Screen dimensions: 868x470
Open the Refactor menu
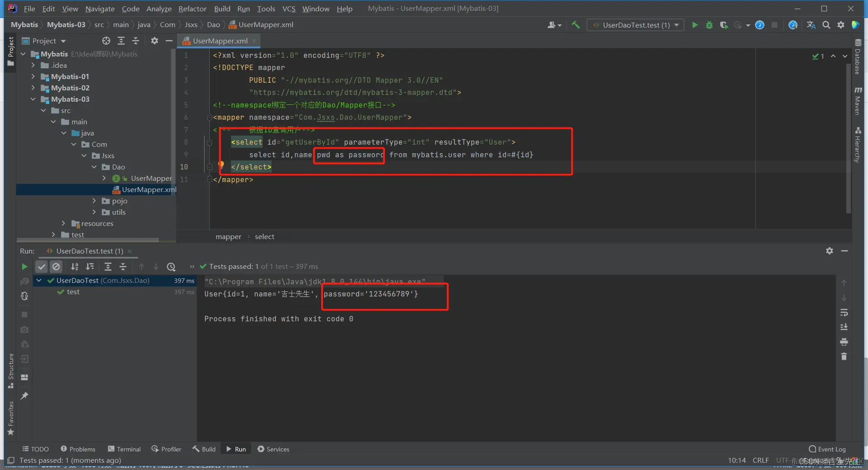[x=192, y=9]
